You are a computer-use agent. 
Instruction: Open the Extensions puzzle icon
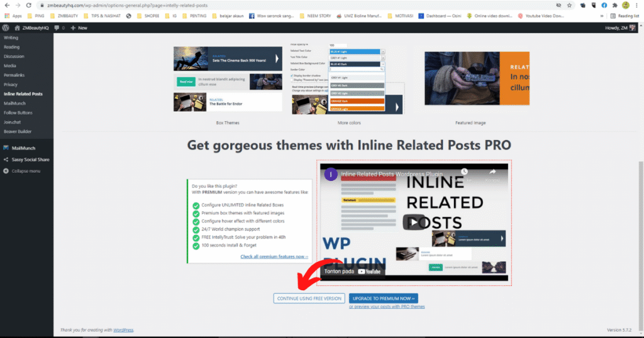click(615, 5)
